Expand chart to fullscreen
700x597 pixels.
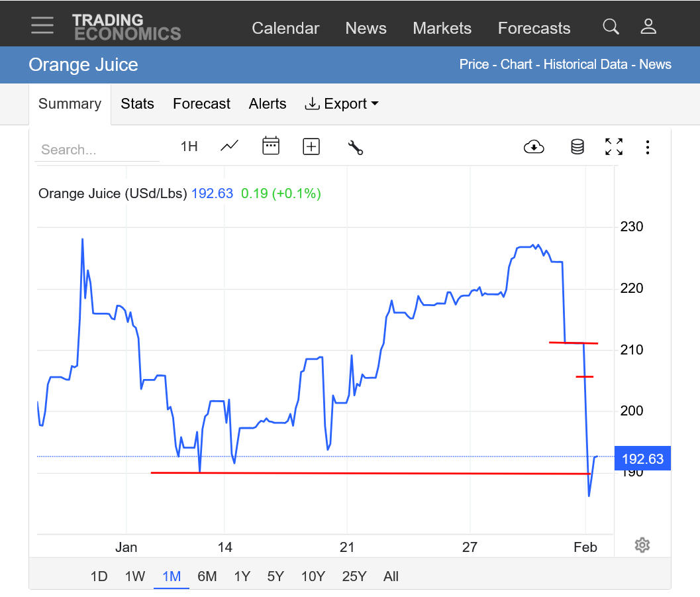coord(614,147)
